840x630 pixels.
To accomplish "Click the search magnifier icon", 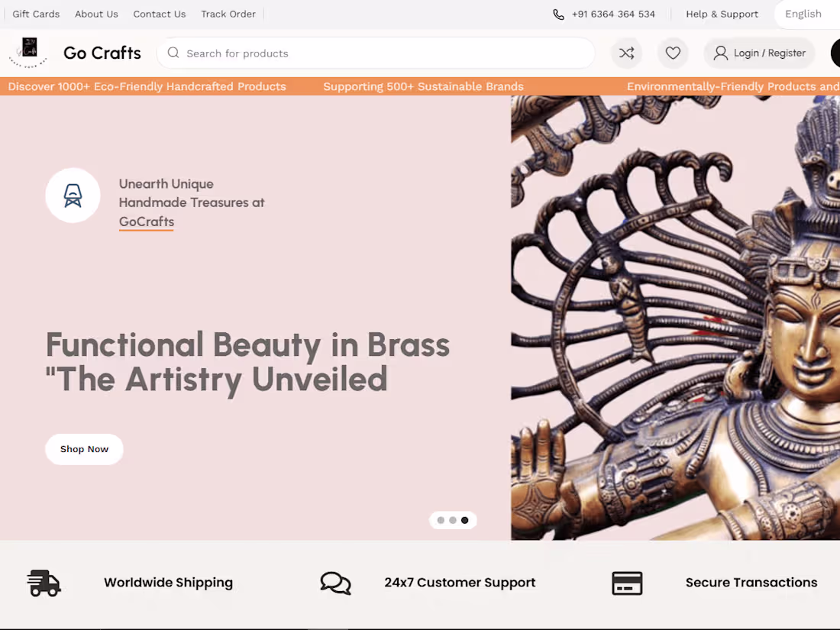I will 173,53.
